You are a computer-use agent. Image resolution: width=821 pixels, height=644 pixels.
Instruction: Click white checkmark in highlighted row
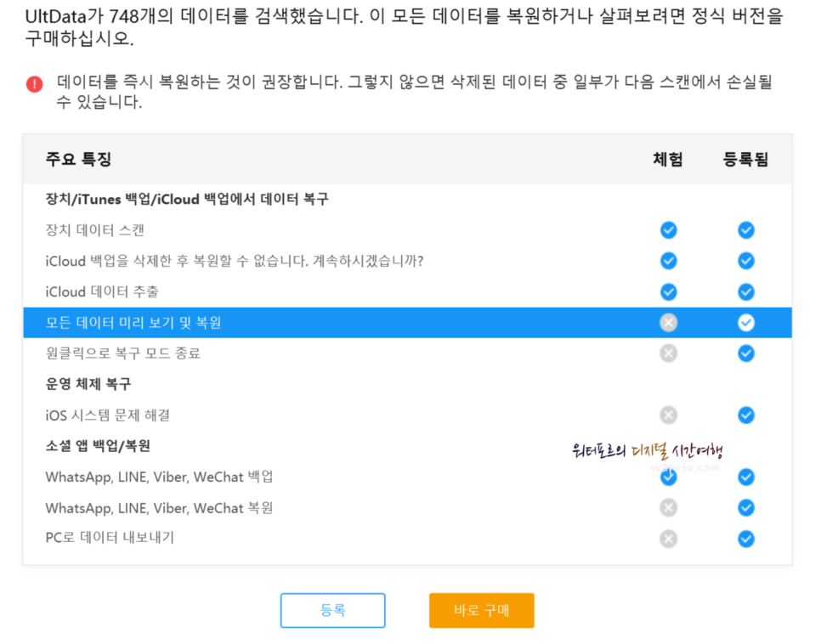pyautogui.click(x=745, y=323)
